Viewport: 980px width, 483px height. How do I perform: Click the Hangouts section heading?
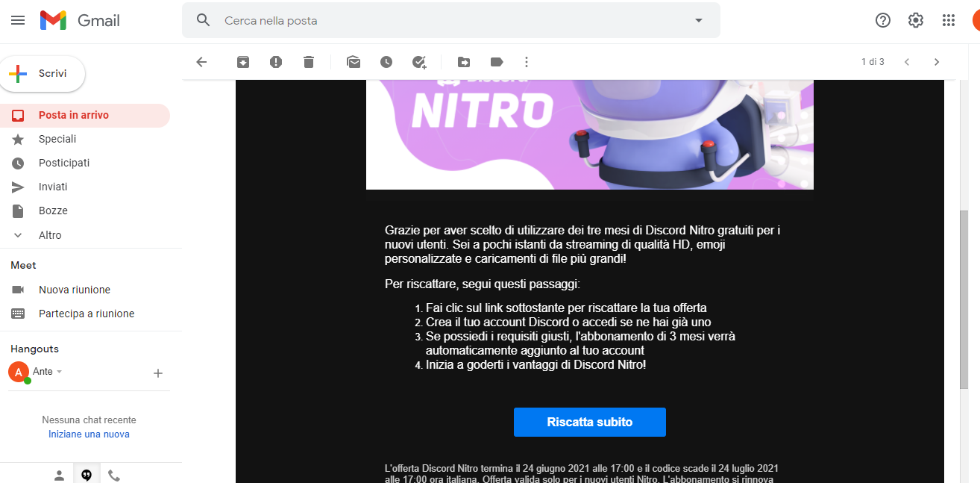coord(34,349)
